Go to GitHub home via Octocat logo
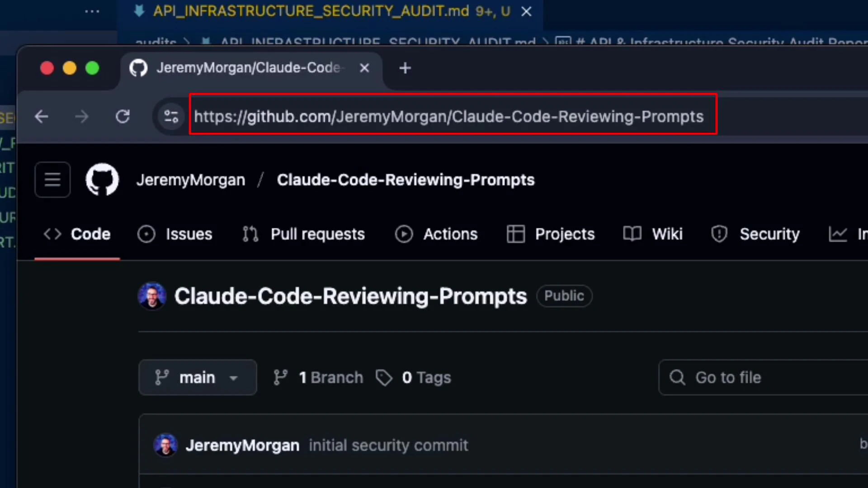The height and width of the screenshot is (488, 868). coord(102,179)
